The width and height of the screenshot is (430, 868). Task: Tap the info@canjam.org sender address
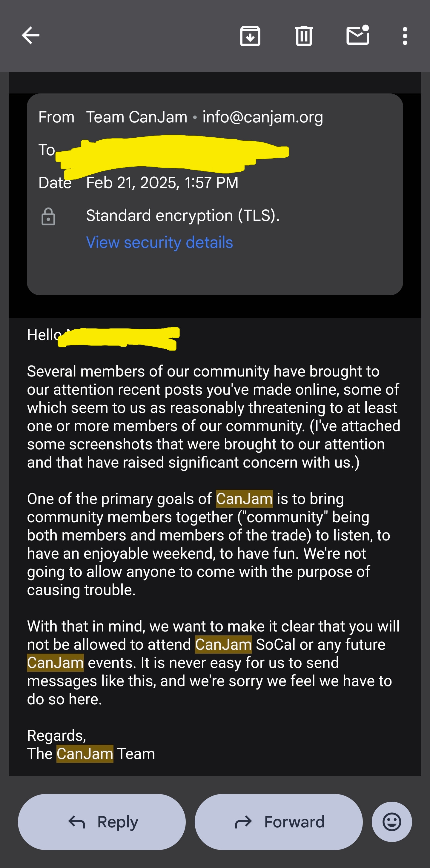[x=263, y=117]
